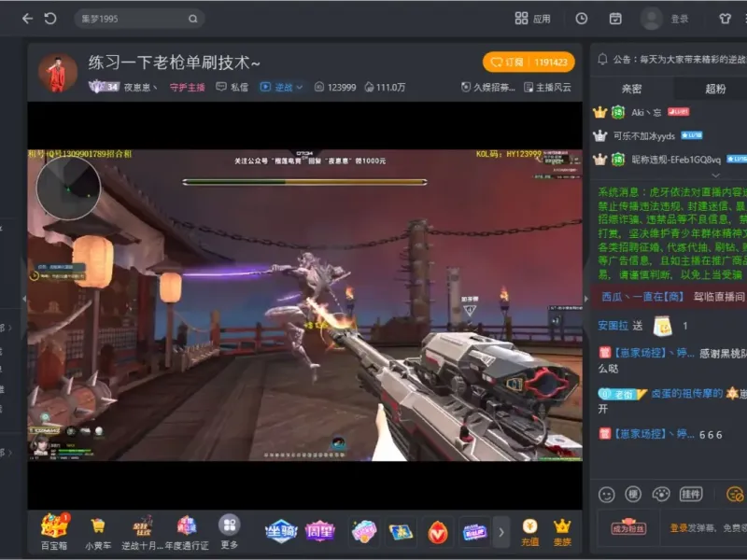Select the blue ticket gift
The width and height of the screenshot is (747, 560).
coord(401,531)
